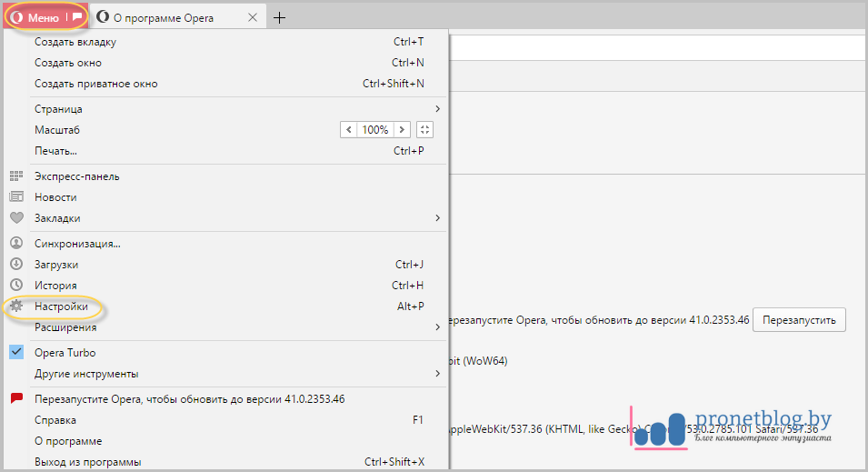Click the red update flag icon
This screenshot has width=868, height=472.
pyautogui.click(x=16, y=397)
